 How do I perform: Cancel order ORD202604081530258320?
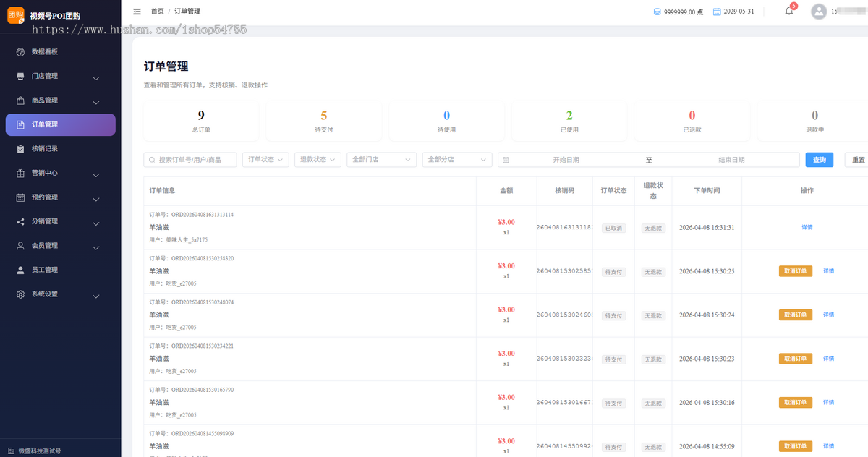pos(796,271)
